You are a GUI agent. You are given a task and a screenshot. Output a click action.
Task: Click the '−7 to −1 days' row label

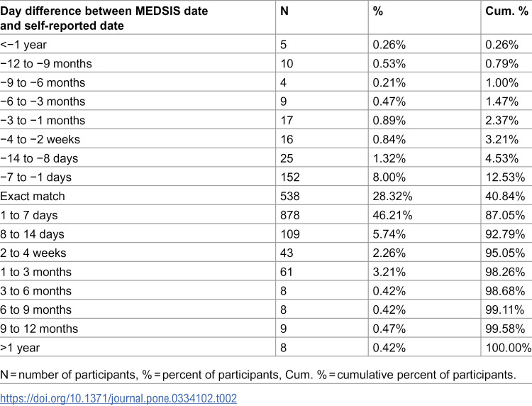tap(36, 177)
